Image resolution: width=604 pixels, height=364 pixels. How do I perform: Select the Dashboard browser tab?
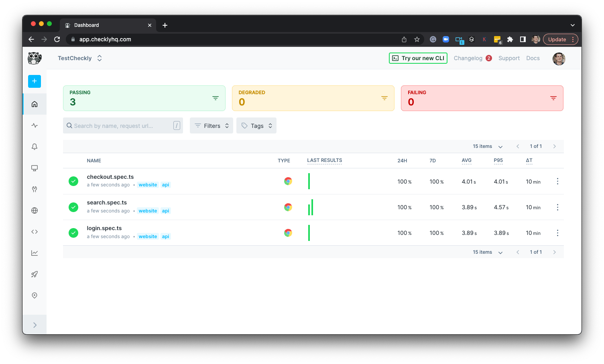click(108, 25)
